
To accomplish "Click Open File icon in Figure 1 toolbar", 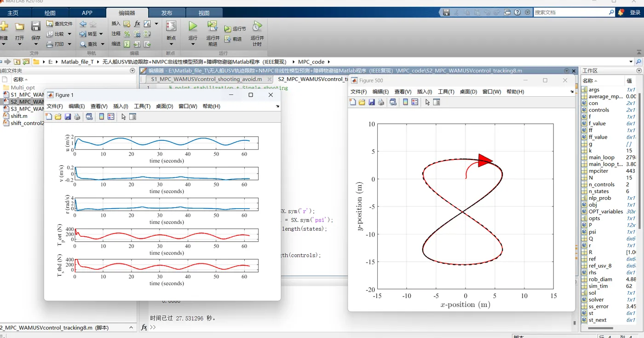I will [58, 117].
